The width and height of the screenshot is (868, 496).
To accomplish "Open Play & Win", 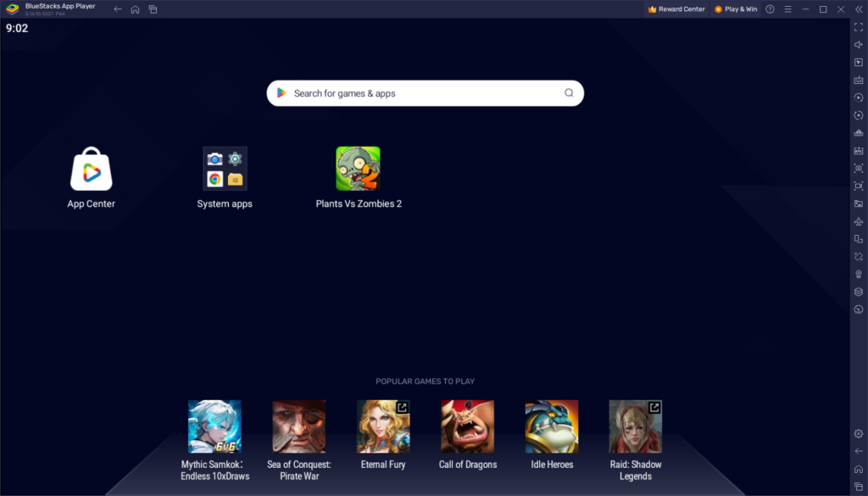I will coord(736,9).
